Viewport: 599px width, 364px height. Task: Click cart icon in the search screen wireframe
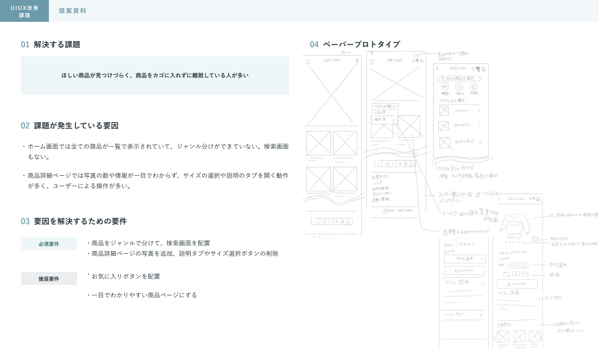[x=483, y=69]
